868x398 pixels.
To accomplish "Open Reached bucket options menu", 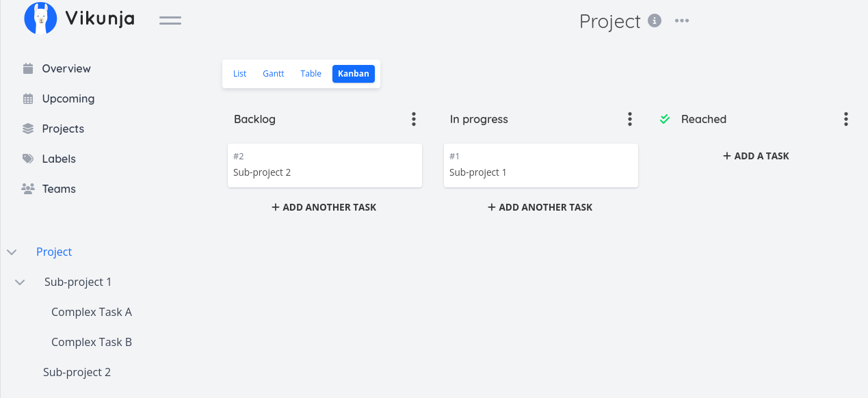I will point(846,120).
